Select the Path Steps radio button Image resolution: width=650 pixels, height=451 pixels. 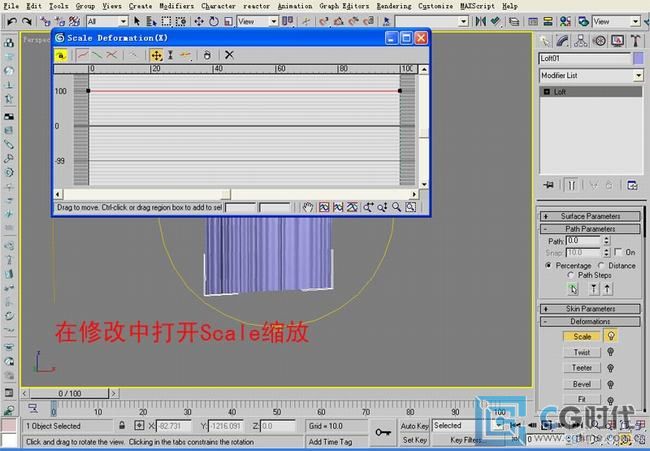pyautogui.click(x=570, y=275)
